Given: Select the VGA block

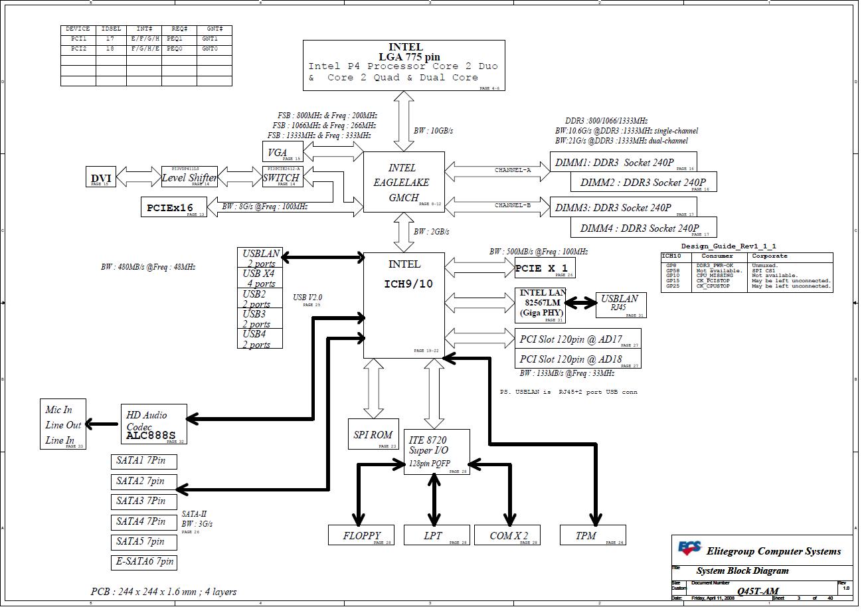Looking at the screenshot, I should [282, 152].
